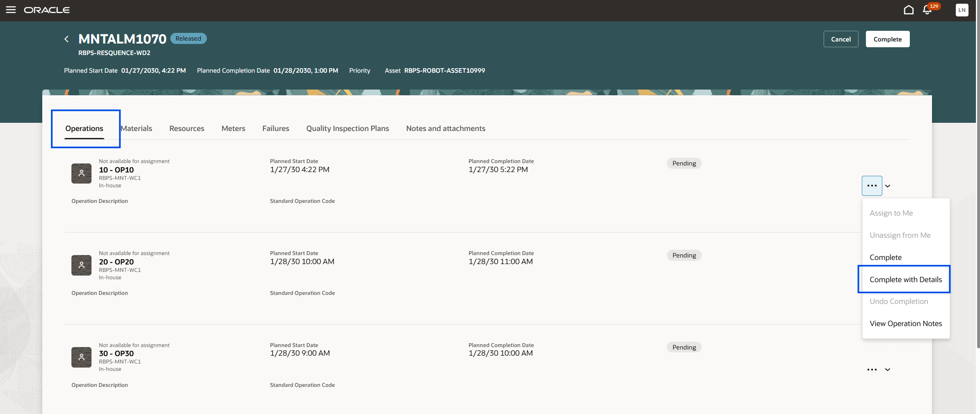Click the Oracle logo
Viewport: 980px width, 414px height.
pyautogui.click(x=47, y=10)
